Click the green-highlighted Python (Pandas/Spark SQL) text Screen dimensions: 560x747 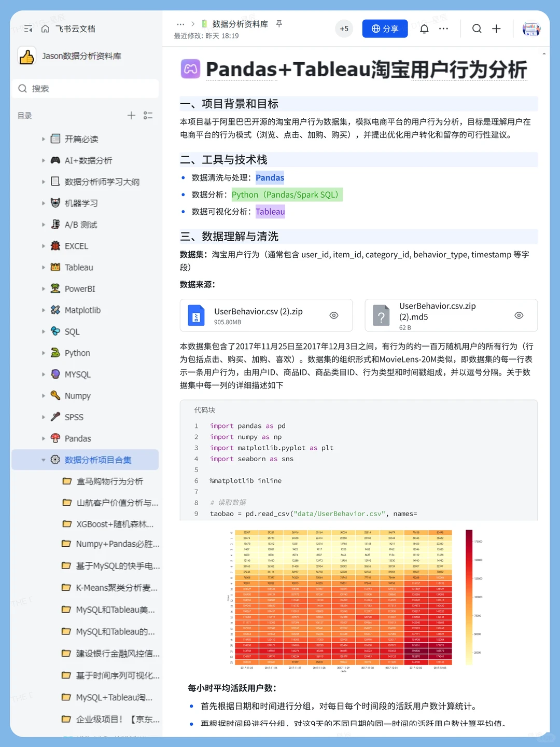tap(286, 195)
